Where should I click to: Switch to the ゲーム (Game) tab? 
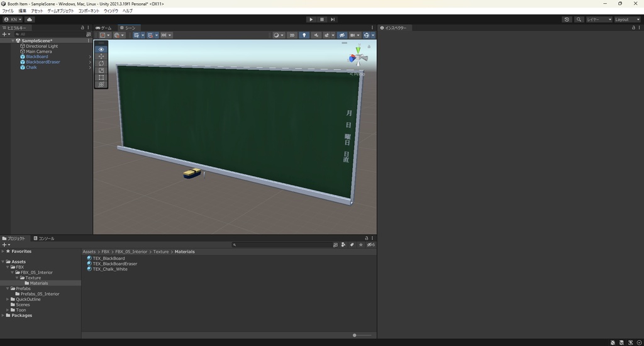[x=104, y=28]
